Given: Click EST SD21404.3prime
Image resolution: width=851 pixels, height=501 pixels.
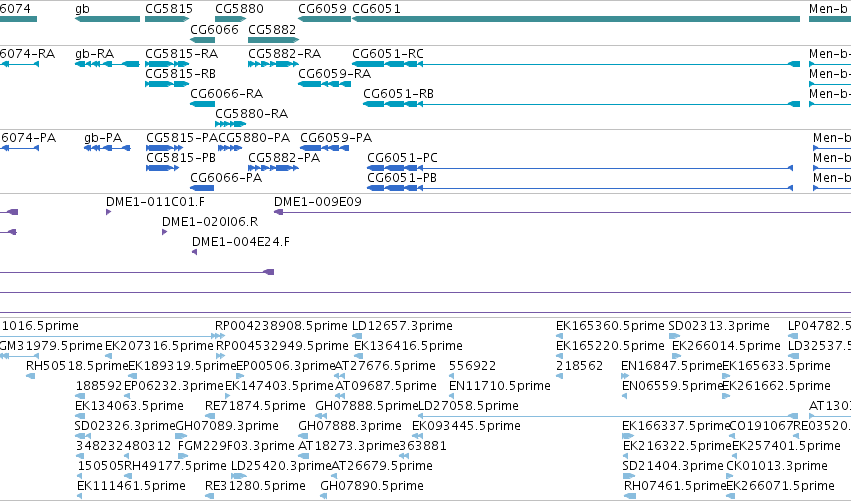Looking at the screenshot, I should (x=673, y=466).
